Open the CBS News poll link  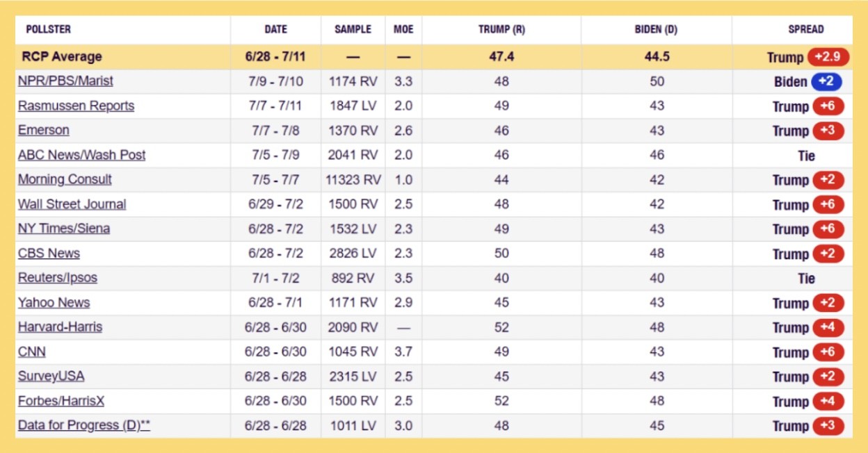coord(49,254)
